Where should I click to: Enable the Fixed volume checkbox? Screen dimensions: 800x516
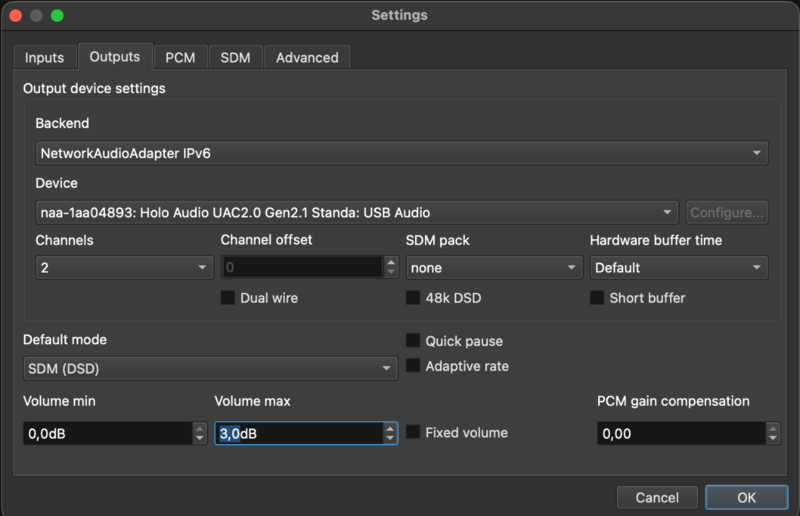point(413,433)
